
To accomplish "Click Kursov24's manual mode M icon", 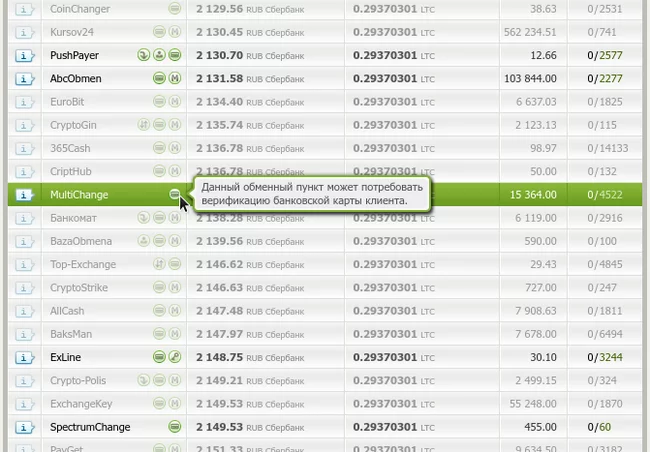I will point(175,32).
